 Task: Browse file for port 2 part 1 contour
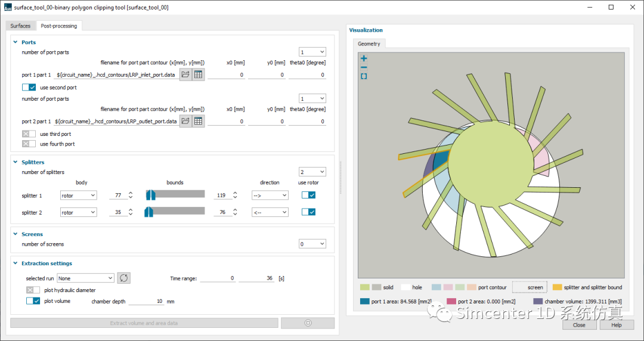point(185,121)
